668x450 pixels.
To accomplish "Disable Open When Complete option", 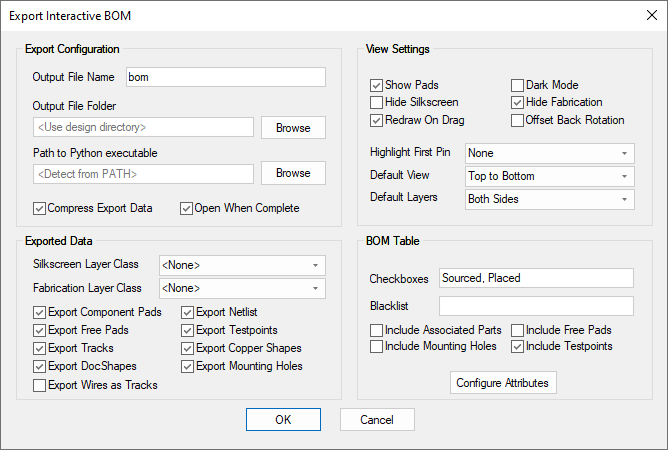I will (x=187, y=209).
